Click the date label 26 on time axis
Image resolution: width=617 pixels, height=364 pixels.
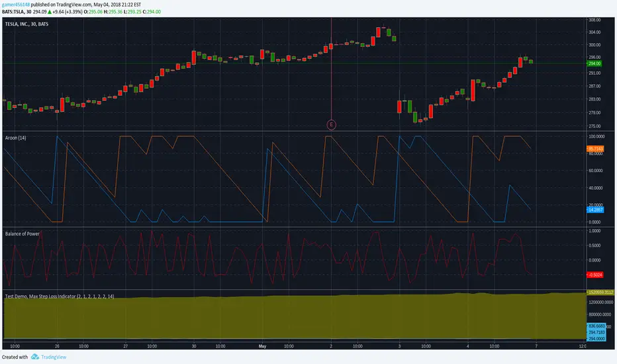(x=57, y=346)
